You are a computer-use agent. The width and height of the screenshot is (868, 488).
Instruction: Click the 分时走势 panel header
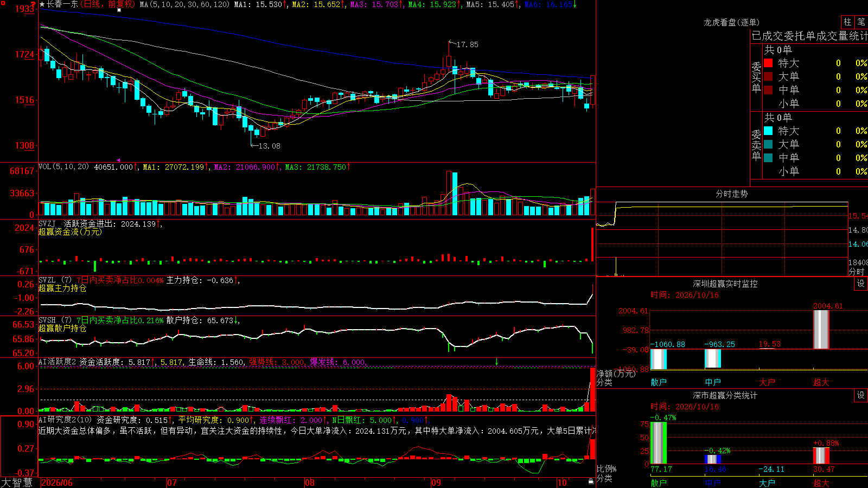point(731,194)
